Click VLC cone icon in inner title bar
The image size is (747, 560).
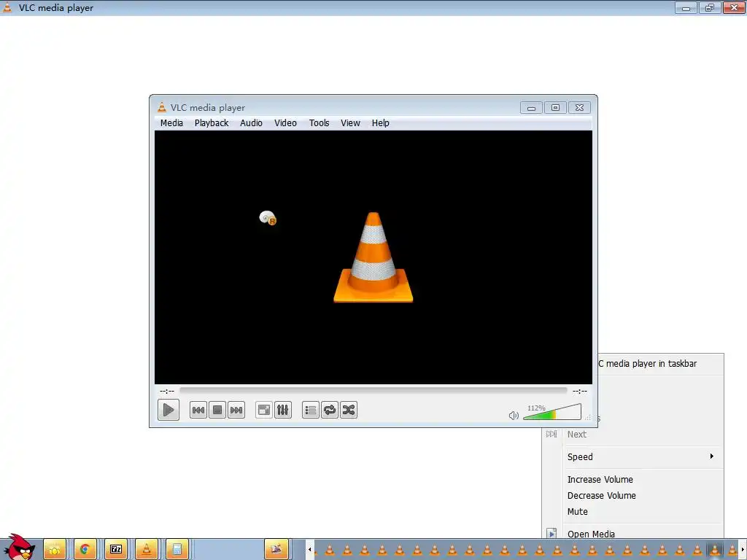point(162,107)
